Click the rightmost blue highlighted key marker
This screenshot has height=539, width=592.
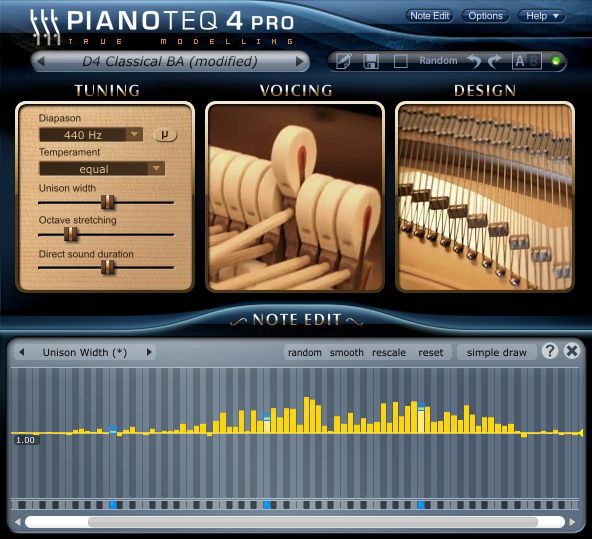[421, 505]
